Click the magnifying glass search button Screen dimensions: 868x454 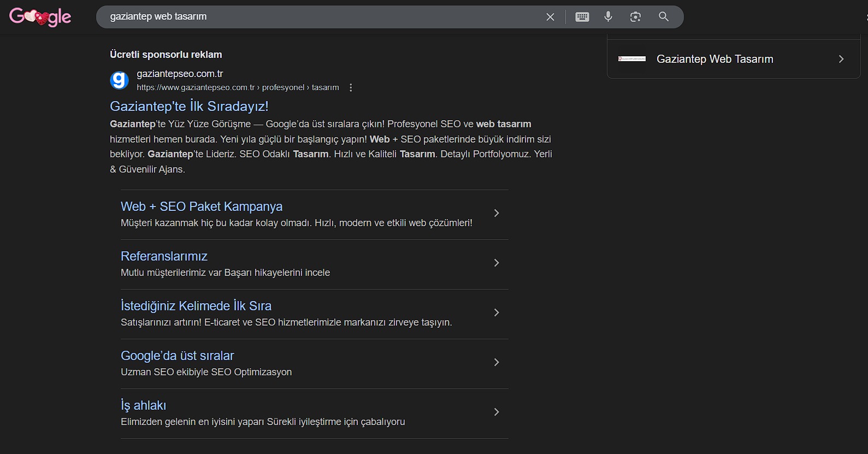664,17
